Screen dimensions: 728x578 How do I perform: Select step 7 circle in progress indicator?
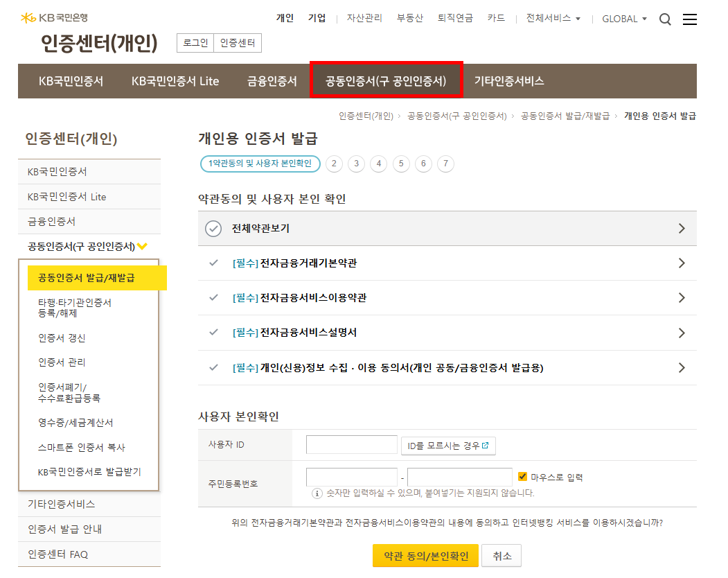click(x=445, y=164)
